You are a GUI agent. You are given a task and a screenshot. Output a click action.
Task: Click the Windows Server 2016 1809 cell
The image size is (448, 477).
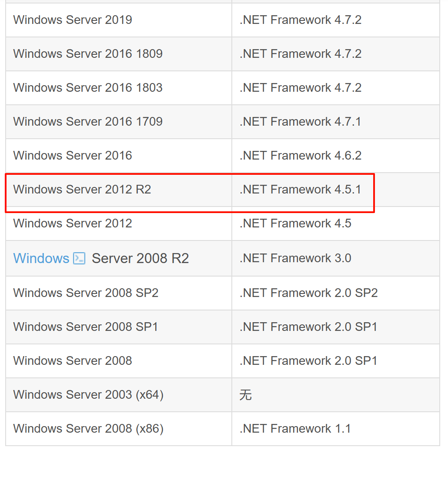click(119, 54)
